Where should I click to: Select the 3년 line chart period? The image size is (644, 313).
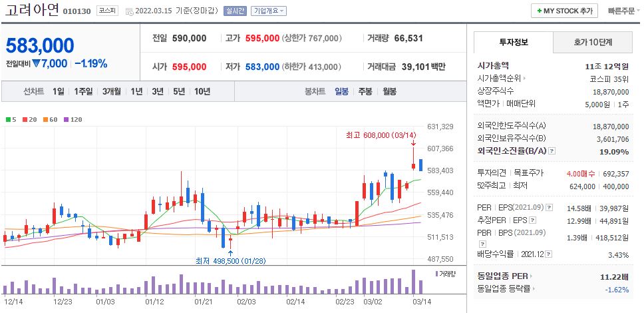point(158,91)
